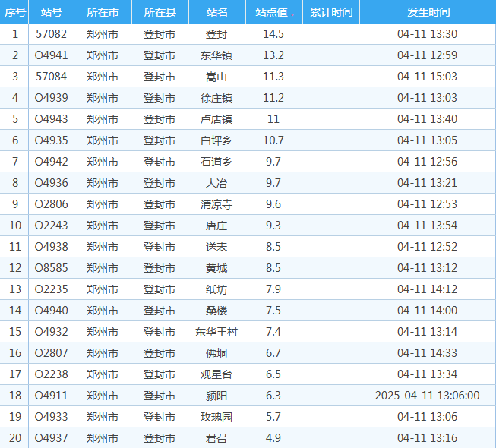Click the 序号 column header

(x=14, y=13)
